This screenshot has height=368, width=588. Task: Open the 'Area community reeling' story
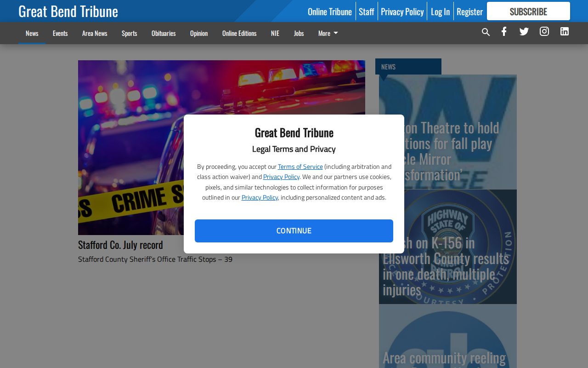coord(448,336)
